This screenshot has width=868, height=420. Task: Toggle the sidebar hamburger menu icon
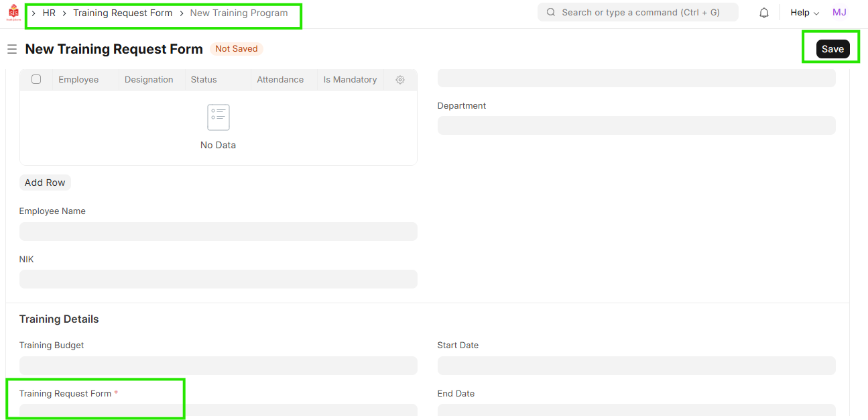click(x=11, y=49)
